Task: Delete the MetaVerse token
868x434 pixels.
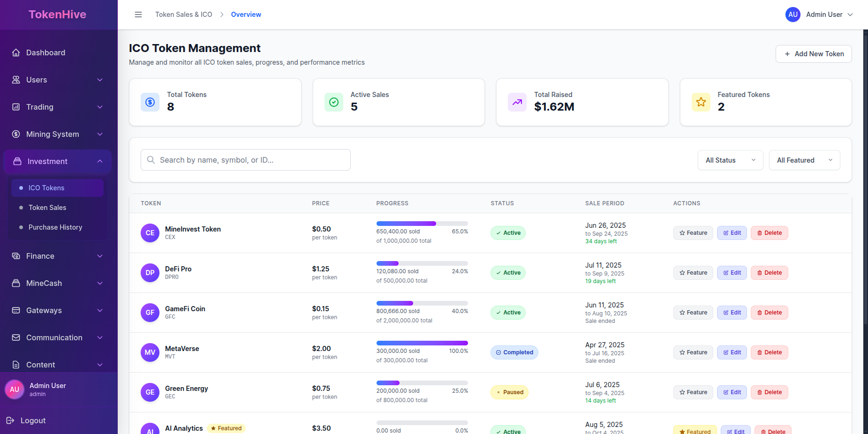Action: 769,352
